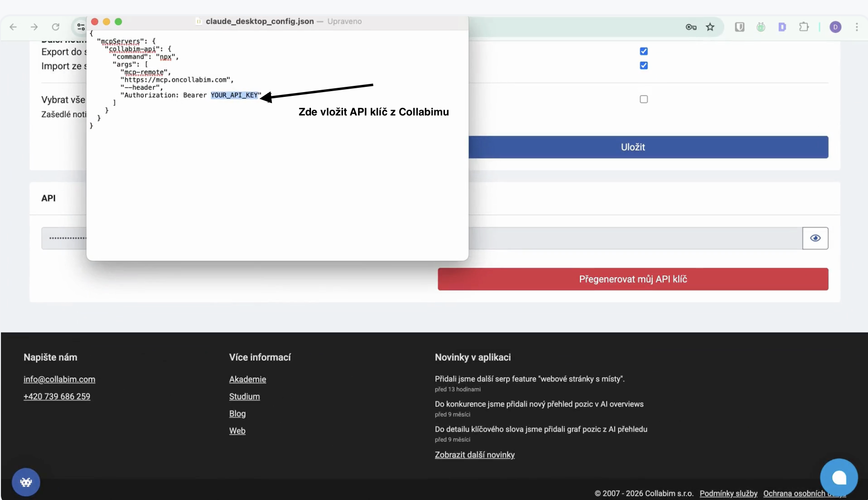This screenshot has width=868, height=500.
Task: Open the Akademie footer link
Action: point(248,379)
